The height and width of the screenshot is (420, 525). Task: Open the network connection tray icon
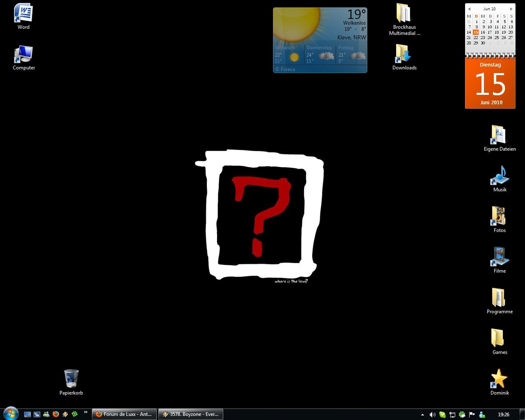pos(452,415)
